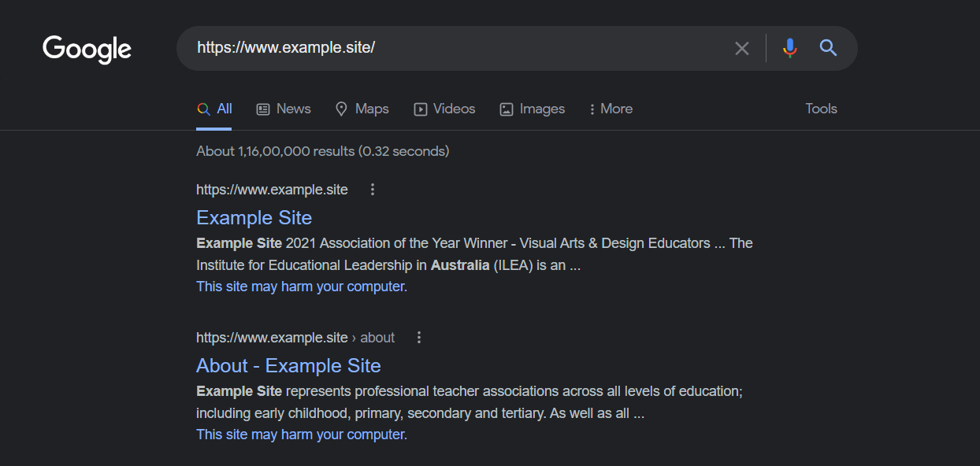Click the News tab newspaper icon
980x466 pixels.
(263, 109)
